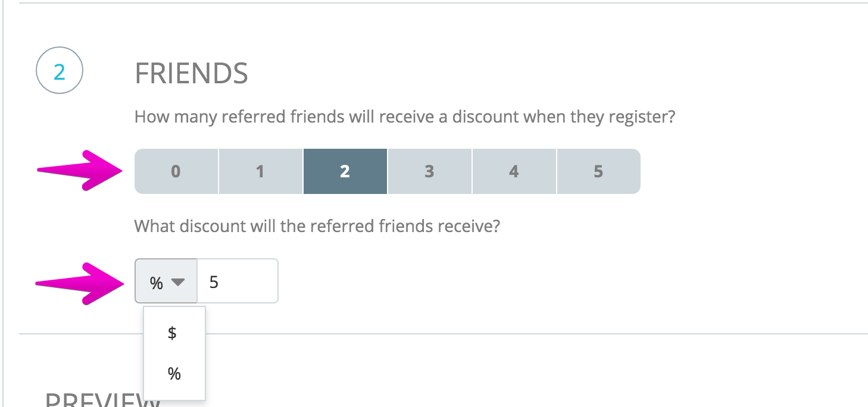Click the FRIENDS section heading
868x407 pixels.
tap(192, 74)
